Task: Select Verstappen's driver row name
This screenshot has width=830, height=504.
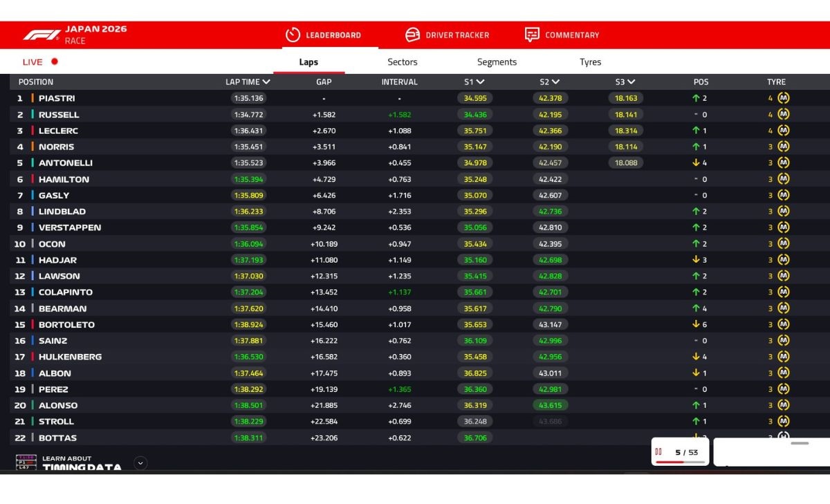Action: 70,227
